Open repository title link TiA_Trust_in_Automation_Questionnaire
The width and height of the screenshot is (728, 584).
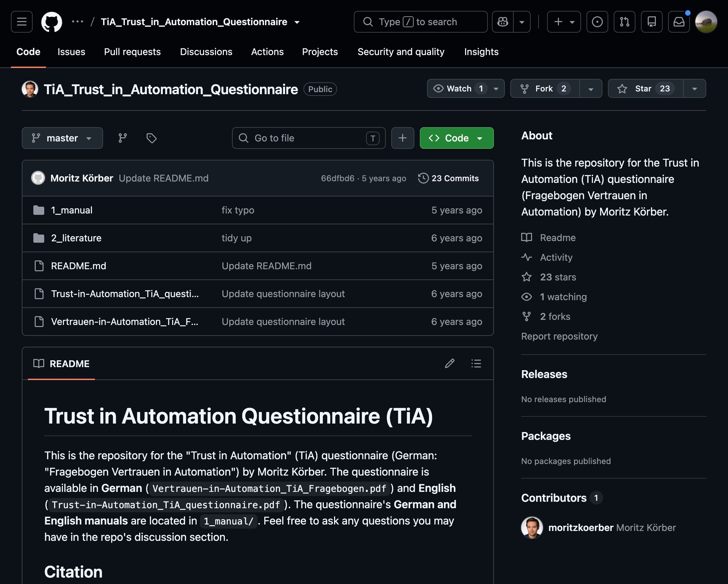[x=171, y=89]
